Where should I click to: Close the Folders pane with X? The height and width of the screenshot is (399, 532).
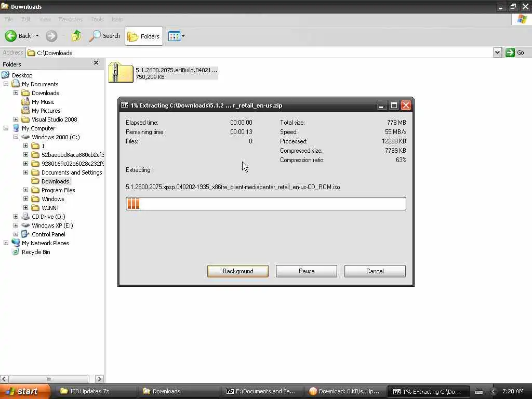(x=96, y=63)
